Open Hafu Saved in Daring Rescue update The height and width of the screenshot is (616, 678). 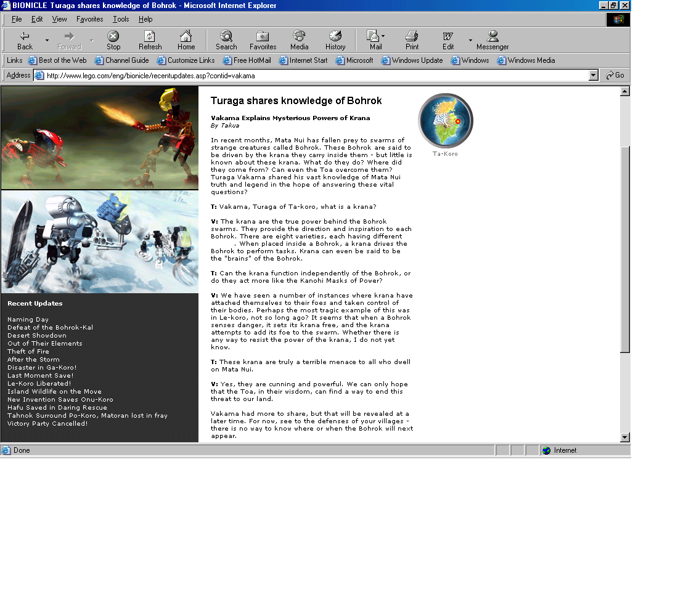click(x=57, y=407)
